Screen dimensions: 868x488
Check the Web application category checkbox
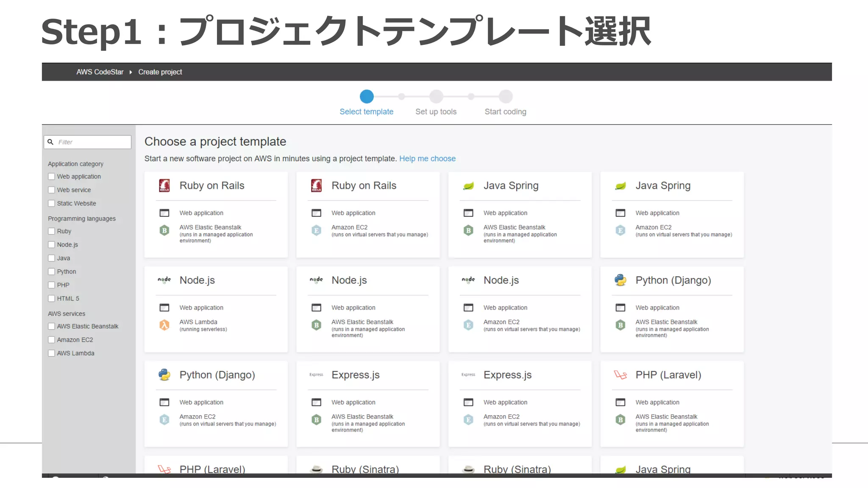pos(51,176)
